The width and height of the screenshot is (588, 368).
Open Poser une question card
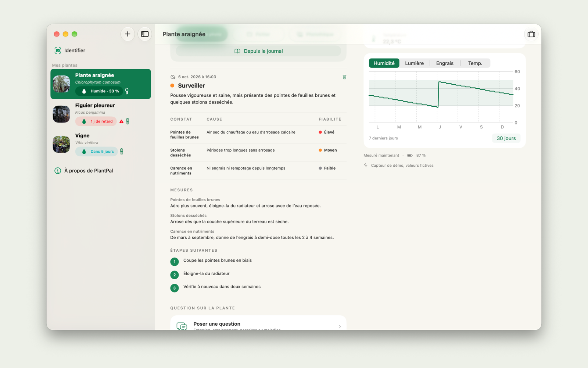(x=258, y=323)
